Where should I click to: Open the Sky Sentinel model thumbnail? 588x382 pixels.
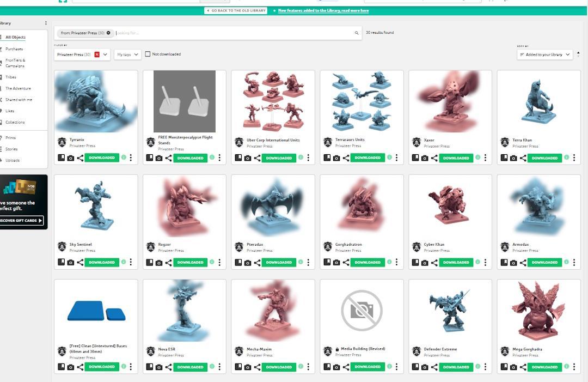(96, 205)
